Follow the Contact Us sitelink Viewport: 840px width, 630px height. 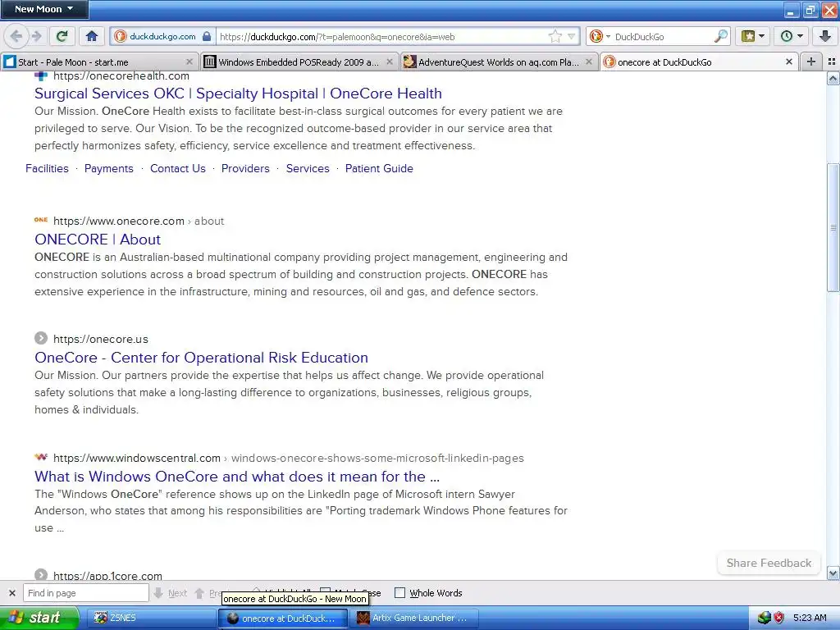[x=178, y=168]
